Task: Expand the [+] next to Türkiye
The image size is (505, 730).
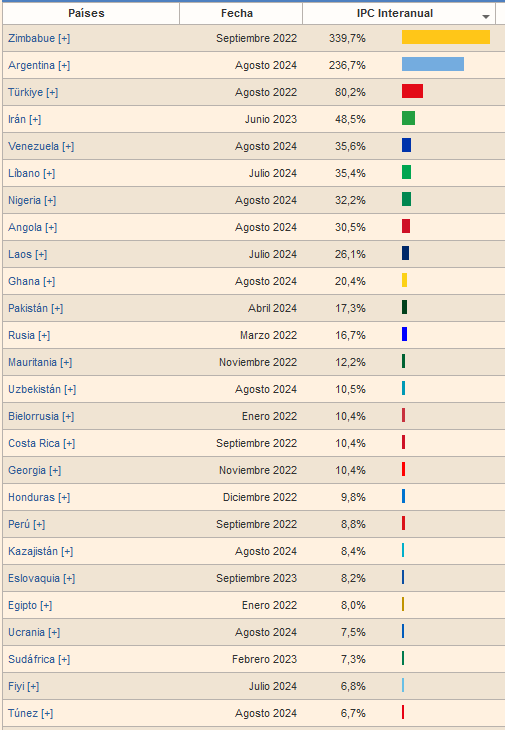Action: click(x=52, y=92)
